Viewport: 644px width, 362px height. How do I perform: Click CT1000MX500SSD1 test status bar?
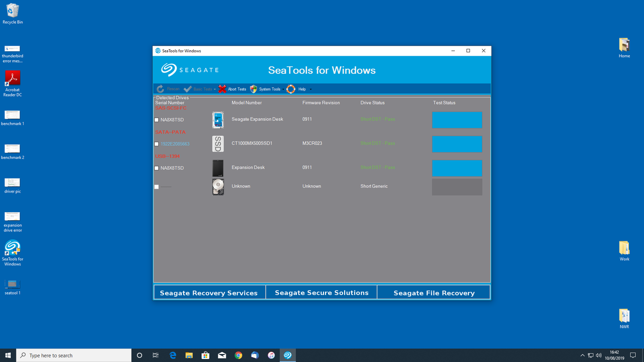(x=457, y=144)
